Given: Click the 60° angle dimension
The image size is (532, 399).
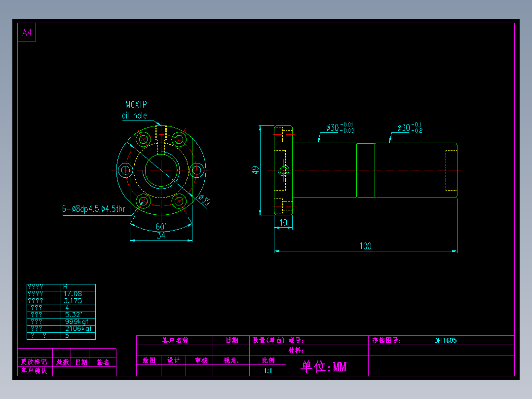Looking at the screenshot, I should click(x=161, y=227).
